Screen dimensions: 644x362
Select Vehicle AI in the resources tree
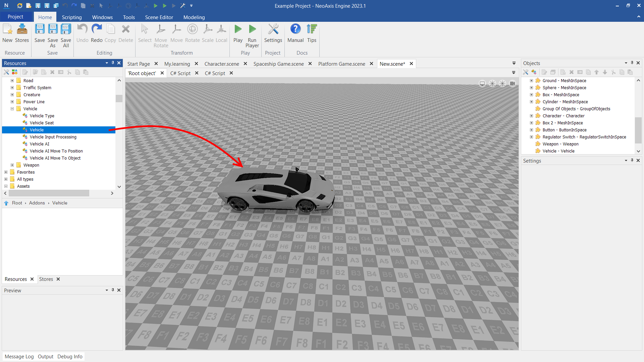pyautogui.click(x=39, y=144)
